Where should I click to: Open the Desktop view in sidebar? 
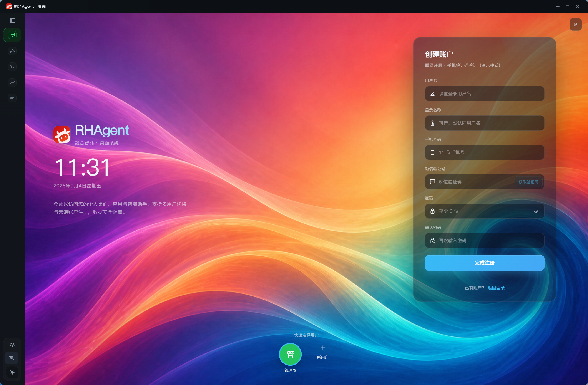click(12, 35)
